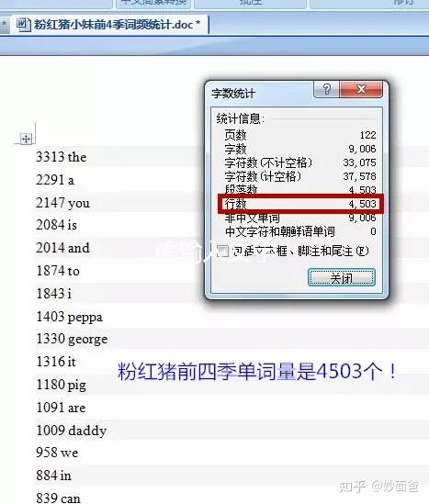The width and height of the screenshot is (429, 504).
Task: Click the 字数统计 dialog title
Action: pyautogui.click(x=233, y=94)
